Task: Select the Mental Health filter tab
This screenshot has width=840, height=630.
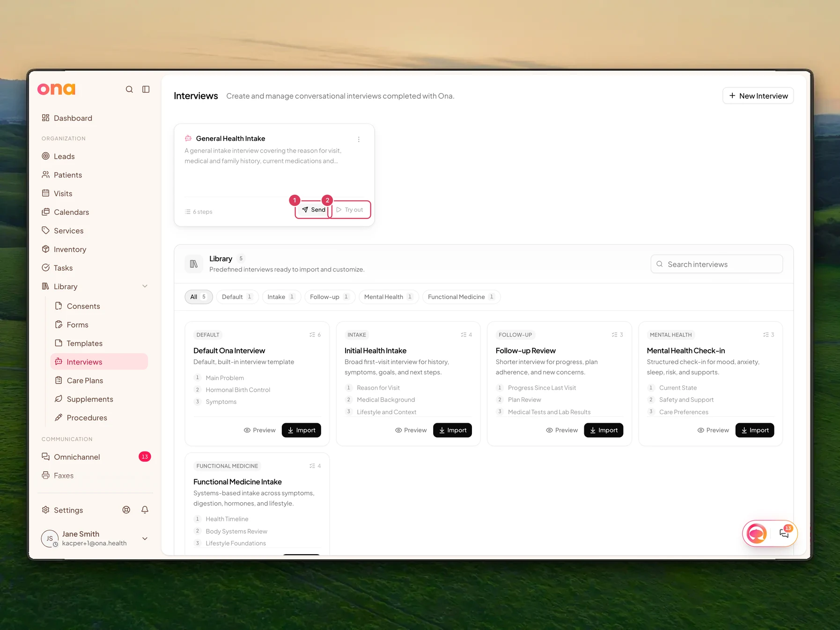Action: point(389,297)
